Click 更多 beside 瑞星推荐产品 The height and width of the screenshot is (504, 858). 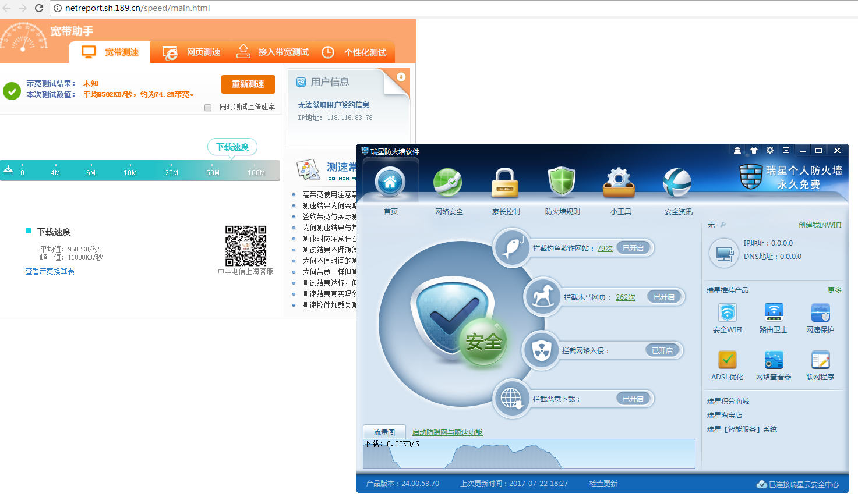coord(835,290)
